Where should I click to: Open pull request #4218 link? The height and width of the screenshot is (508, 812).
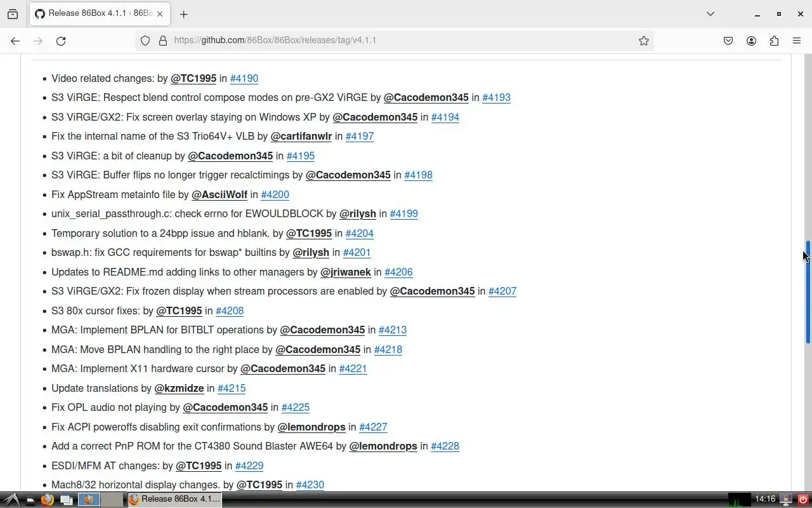(388, 349)
